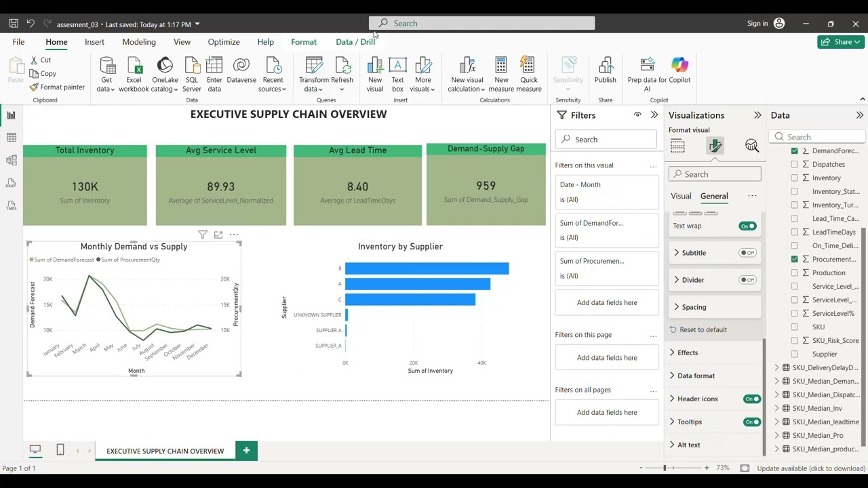
Task: Expand the SKU_Median_leadtime table
Action: click(777, 422)
